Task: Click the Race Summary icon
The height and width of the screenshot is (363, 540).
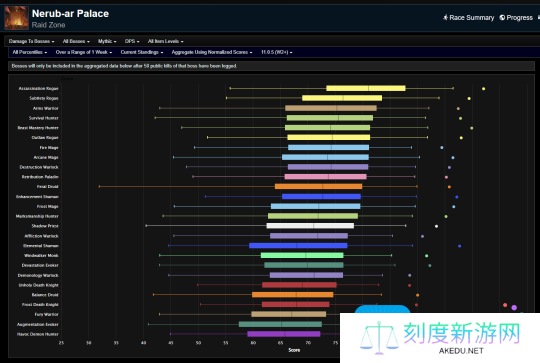Action: click(x=445, y=17)
